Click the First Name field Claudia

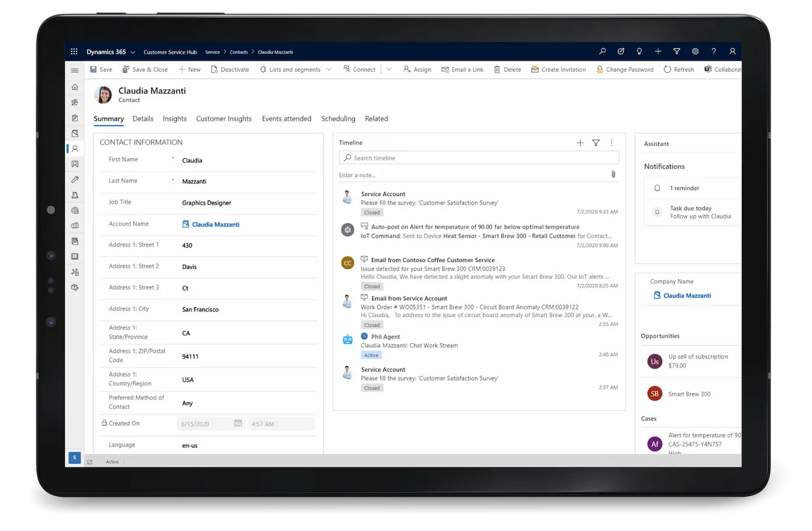point(248,161)
